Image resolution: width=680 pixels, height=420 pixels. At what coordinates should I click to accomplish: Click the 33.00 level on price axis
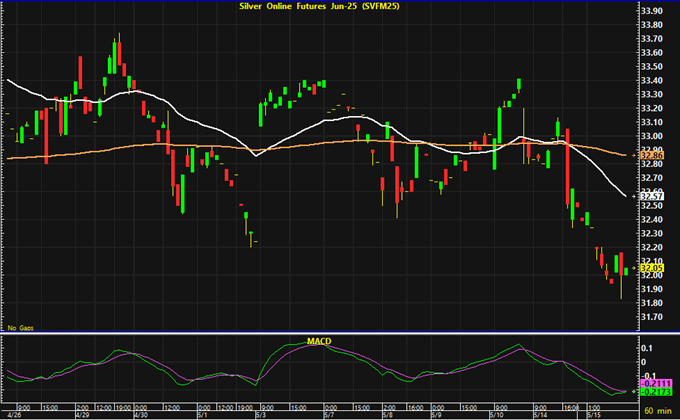coord(651,136)
